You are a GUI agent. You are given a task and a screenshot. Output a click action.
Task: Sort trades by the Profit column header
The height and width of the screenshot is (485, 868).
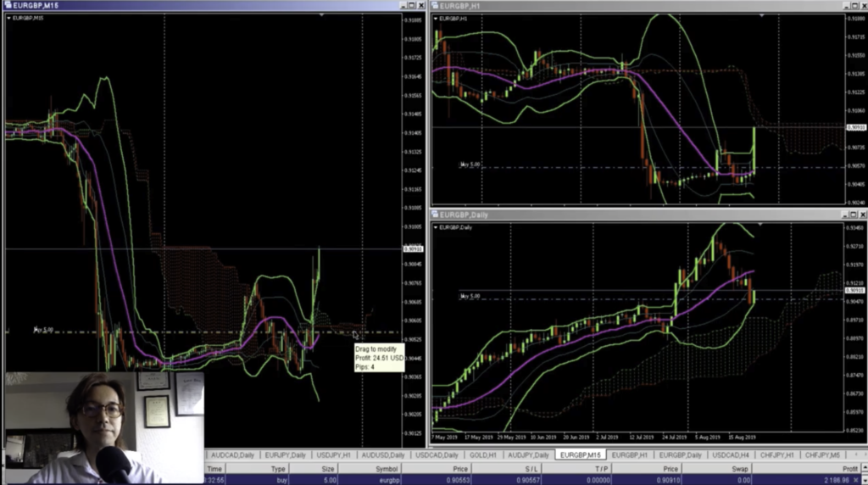(805, 469)
